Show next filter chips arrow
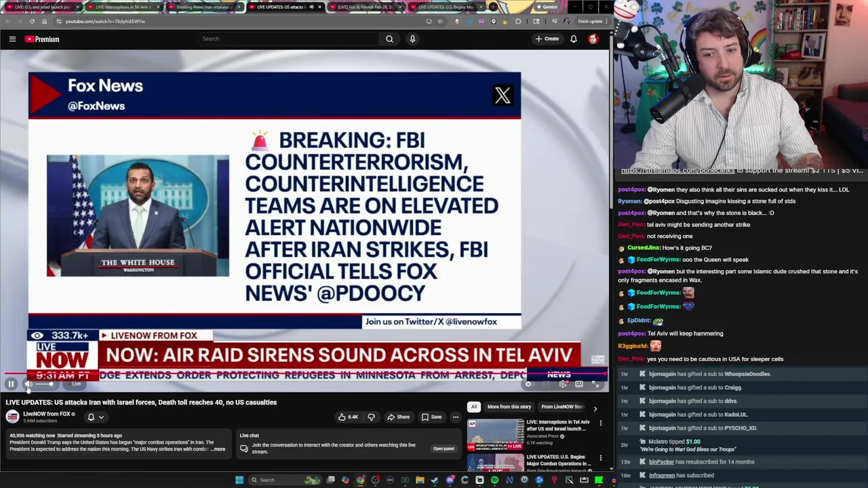 [x=595, y=409]
